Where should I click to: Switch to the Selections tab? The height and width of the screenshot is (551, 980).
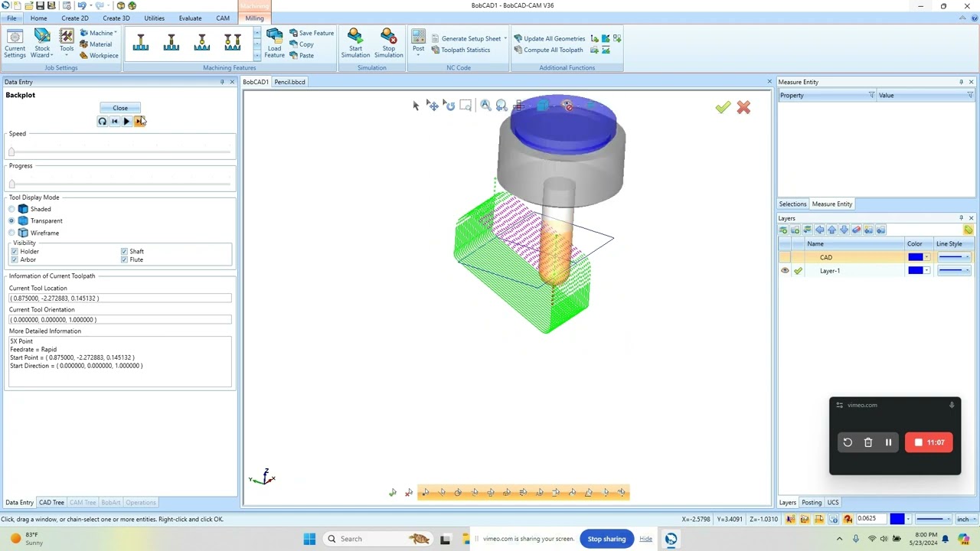[x=792, y=204]
